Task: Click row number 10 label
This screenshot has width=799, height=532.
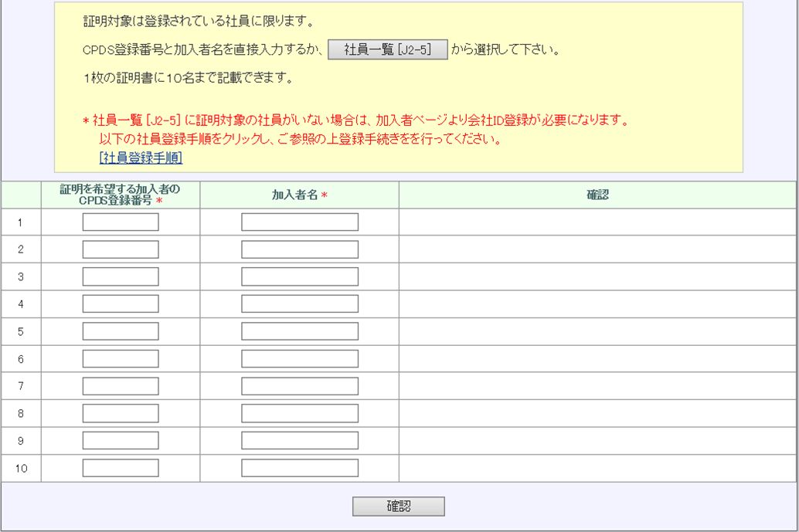Action: (x=21, y=469)
